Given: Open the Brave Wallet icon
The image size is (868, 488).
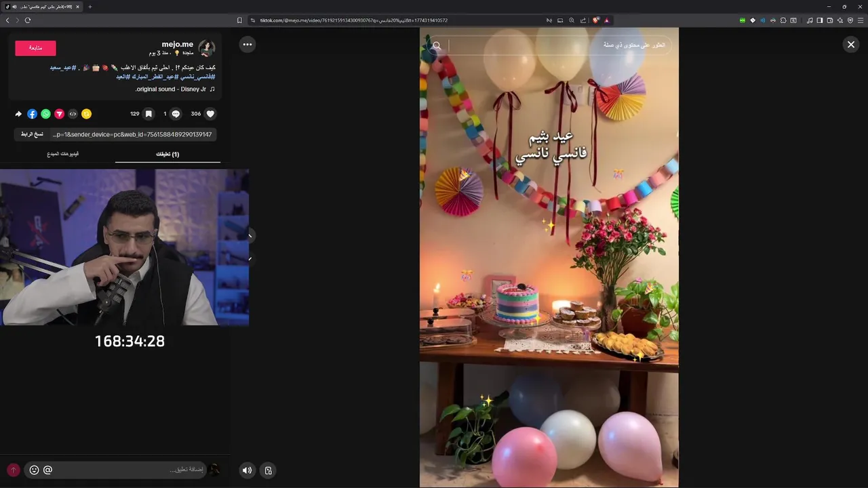Looking at the screenshot, I should [830, 20].
